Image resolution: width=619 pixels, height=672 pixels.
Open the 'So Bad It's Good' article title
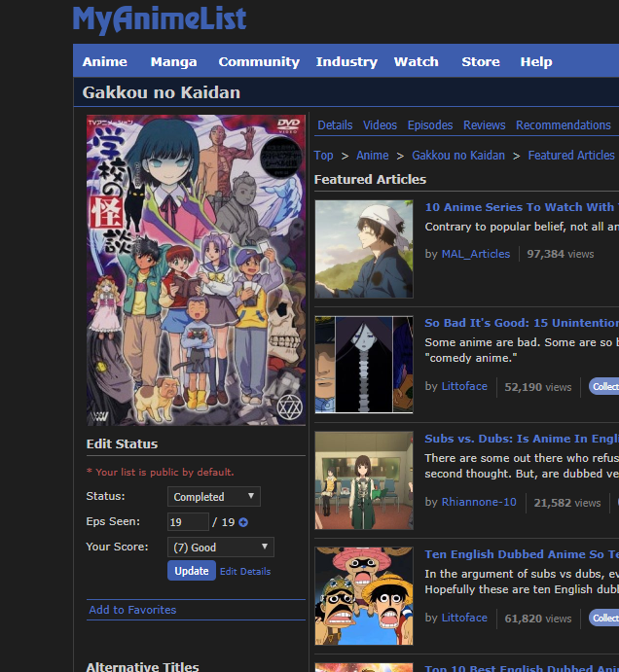click(x=521, y=323)
